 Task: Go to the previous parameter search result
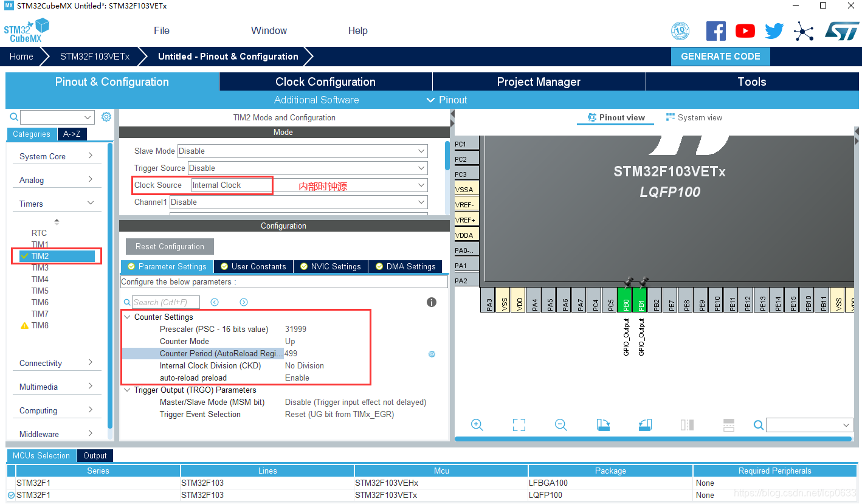coord(215,302)
